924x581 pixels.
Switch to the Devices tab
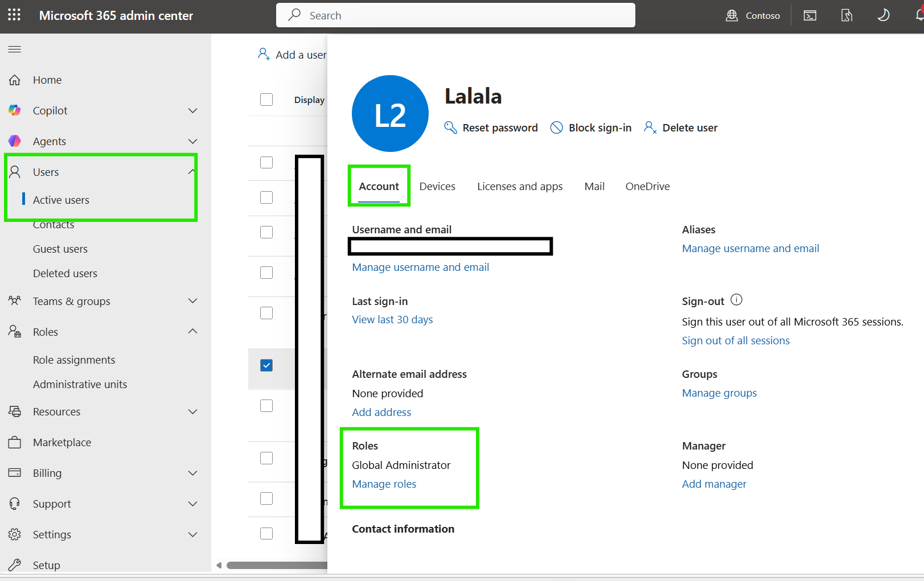(x=437, y=187)
